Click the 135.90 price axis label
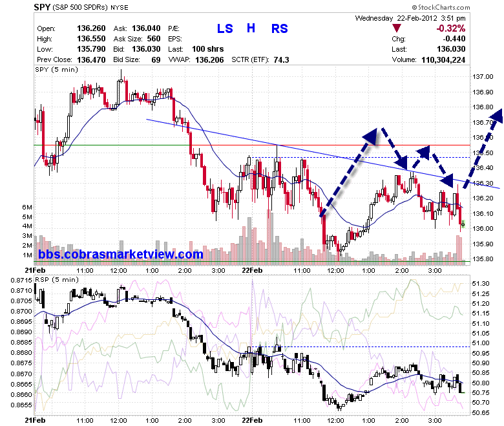504x426 pixels. [x=483, y=244]
